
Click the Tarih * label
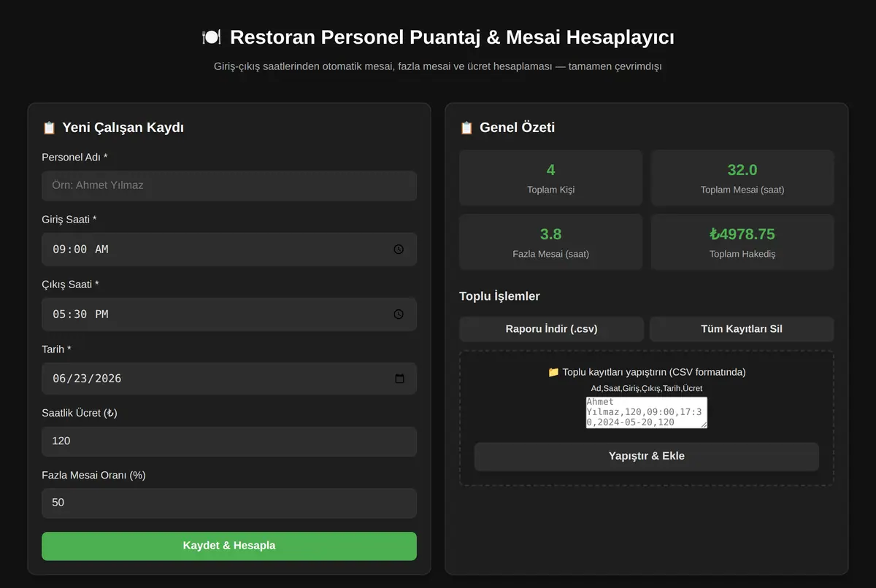56,349
